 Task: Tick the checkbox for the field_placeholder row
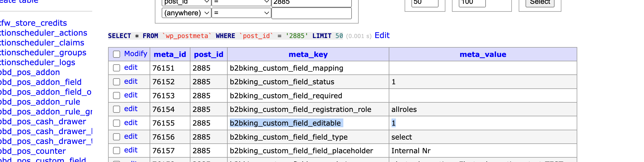pyautogui.click(x=117, y=151)
